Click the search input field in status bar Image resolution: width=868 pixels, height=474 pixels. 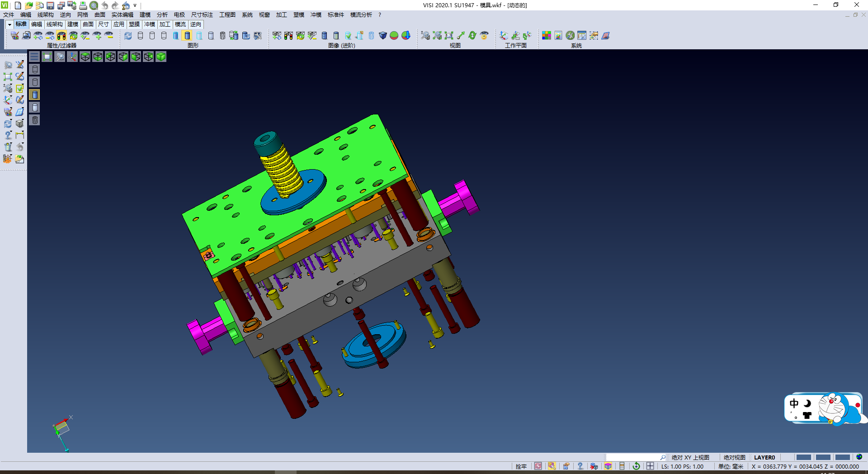(x=632, y=457)
